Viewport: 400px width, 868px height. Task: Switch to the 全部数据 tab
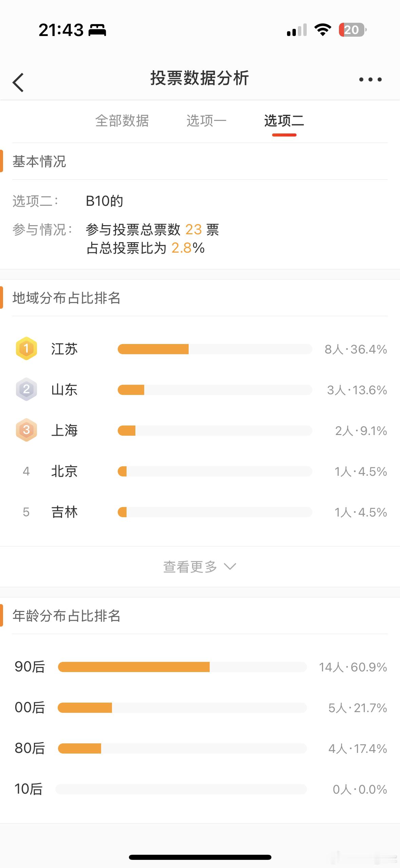[x=122, y=121]
